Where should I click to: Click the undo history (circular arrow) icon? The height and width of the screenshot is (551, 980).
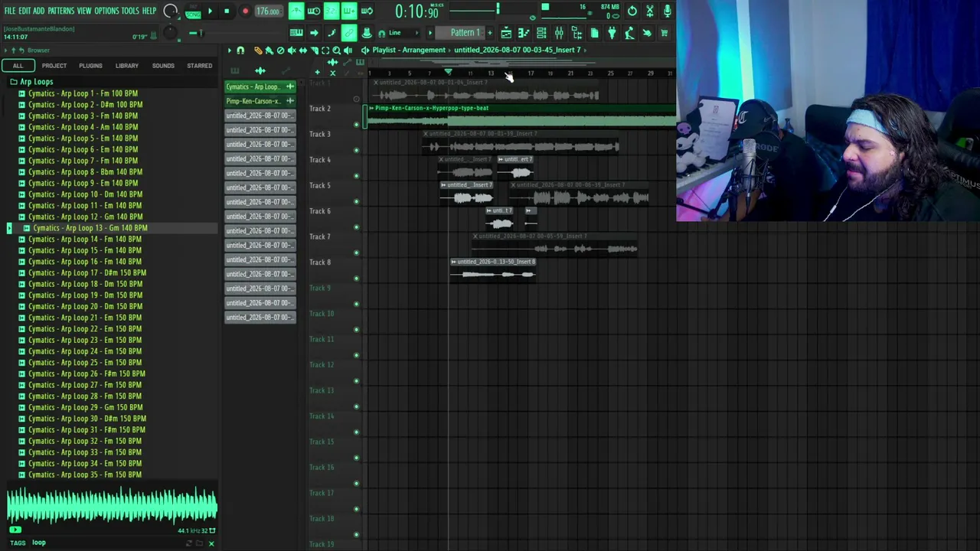tap(632, 11)
